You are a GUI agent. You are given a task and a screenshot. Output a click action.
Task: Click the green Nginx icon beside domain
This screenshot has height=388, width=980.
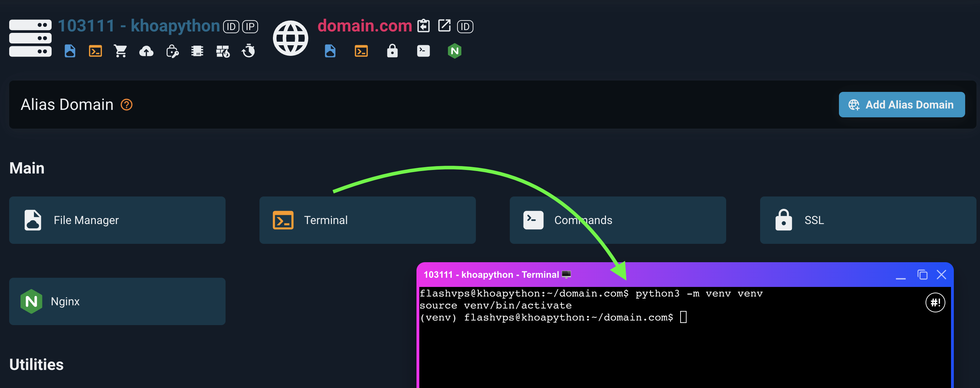(454, 51)
